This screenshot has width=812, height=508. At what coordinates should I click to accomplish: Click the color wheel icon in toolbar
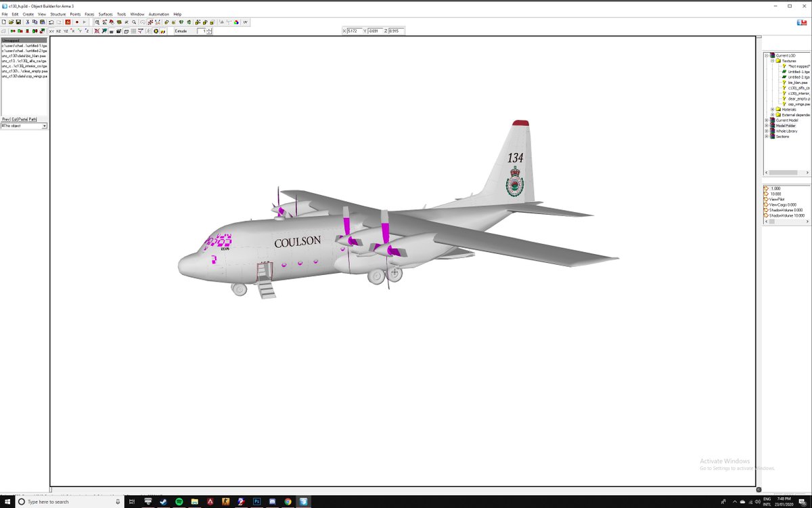(x=236, y=22)
